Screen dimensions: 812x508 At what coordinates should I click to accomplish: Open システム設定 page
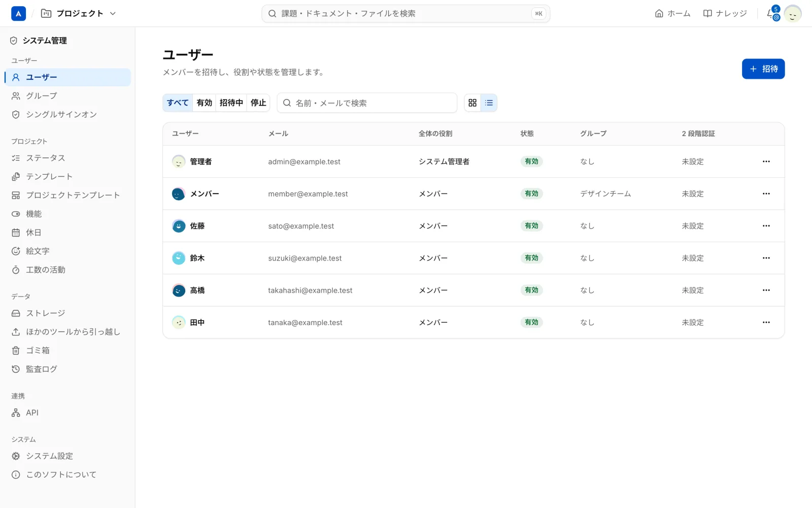click(67, 456)
